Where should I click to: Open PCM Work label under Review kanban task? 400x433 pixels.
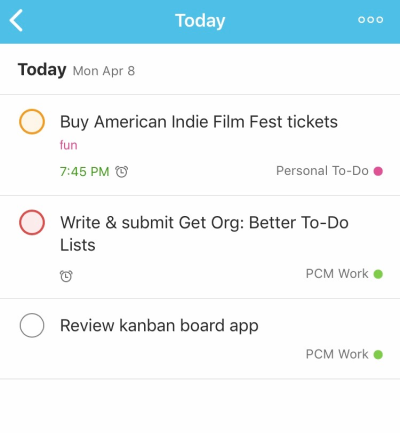coord(337,354)
